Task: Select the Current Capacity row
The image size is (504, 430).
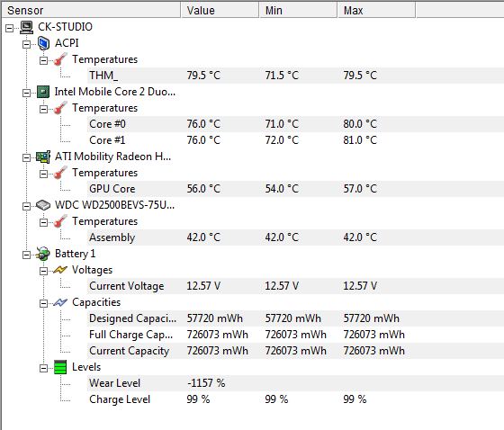Action: point(295,351)
